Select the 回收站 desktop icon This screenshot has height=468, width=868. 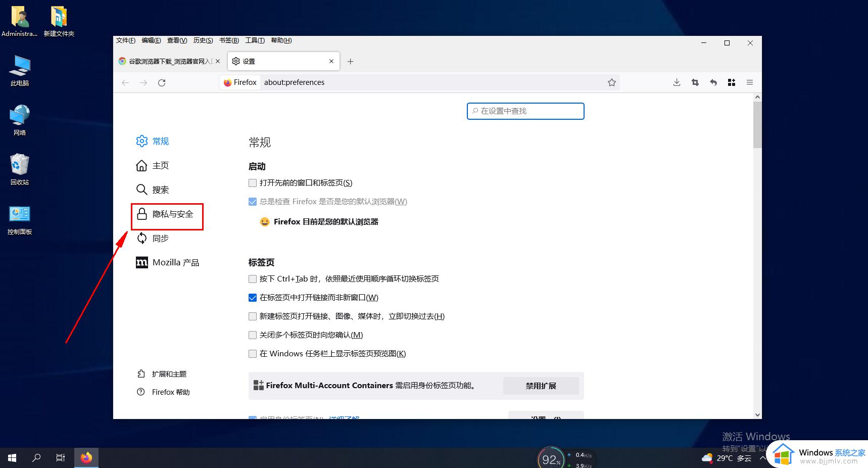(20, 170)
